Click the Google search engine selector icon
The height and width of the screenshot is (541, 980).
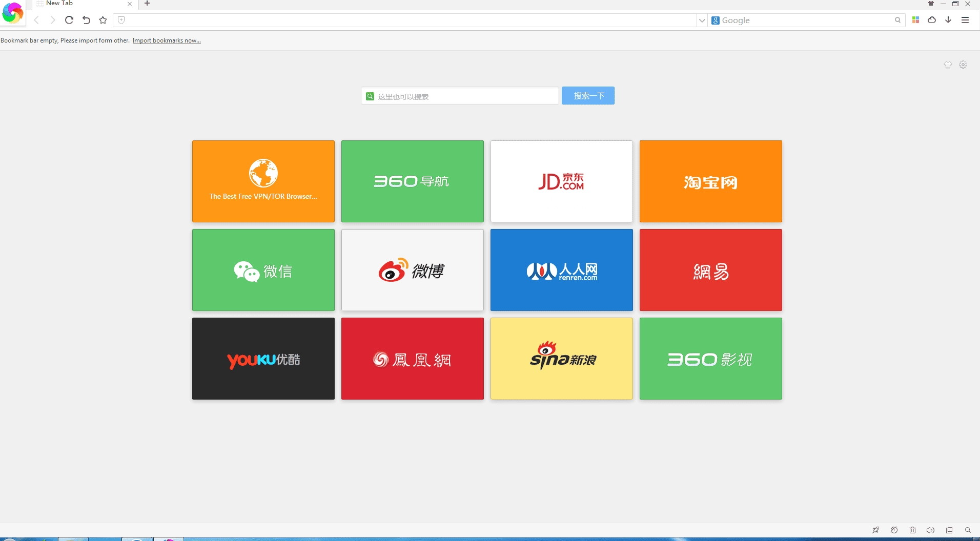pyautogui.click(x=716, y=20)
